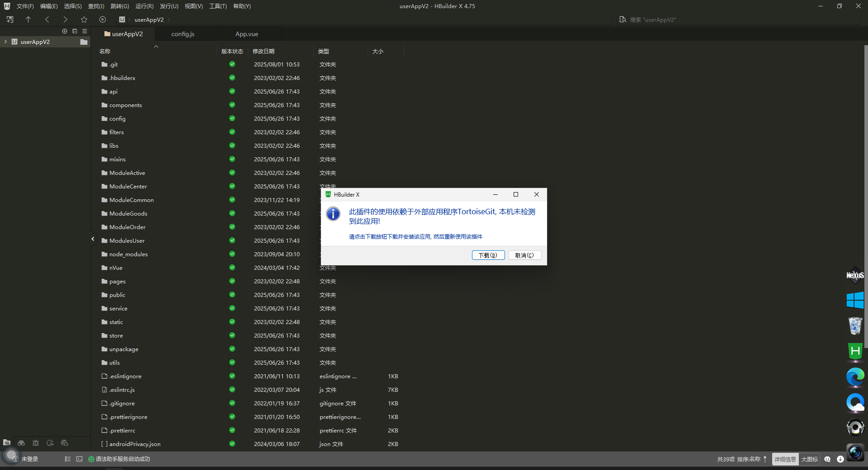Open the camera lens dock icon
Screen dimensions: 868x470
[855, 452]
